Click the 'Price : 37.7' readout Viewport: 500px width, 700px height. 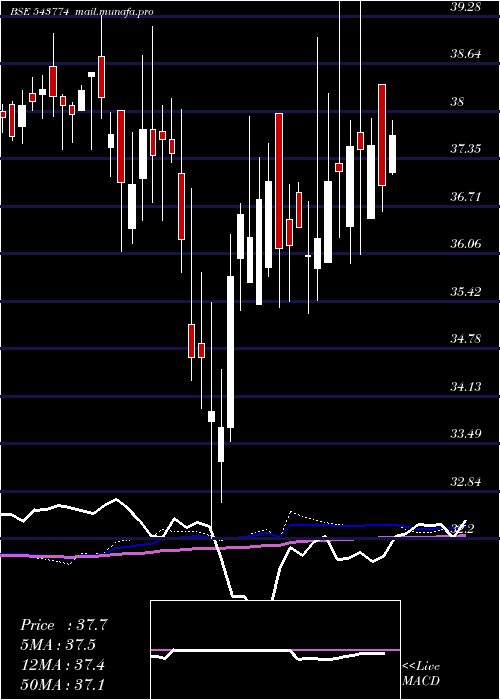pos(64,625)
